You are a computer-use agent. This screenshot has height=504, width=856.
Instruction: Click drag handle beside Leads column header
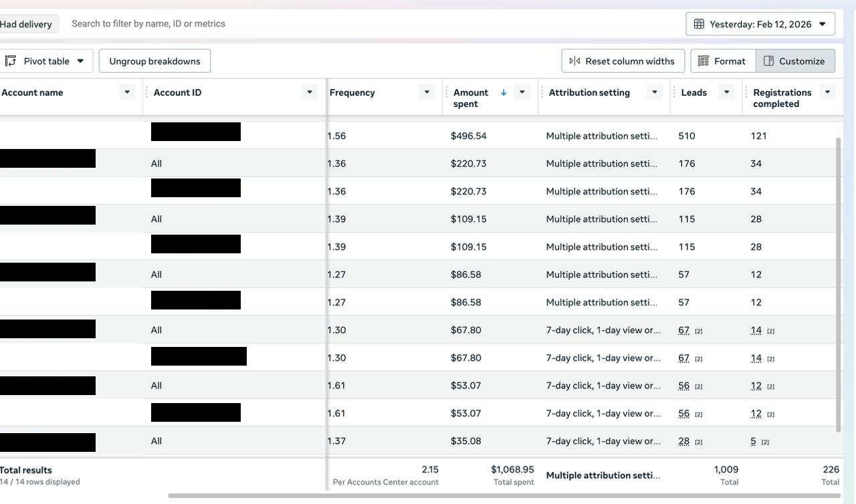click(673, 92)
